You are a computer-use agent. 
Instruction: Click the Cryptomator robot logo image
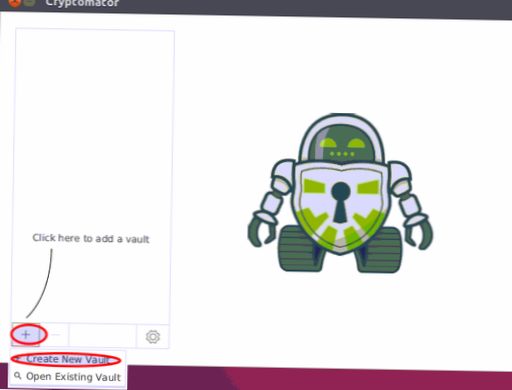[340, 193]
